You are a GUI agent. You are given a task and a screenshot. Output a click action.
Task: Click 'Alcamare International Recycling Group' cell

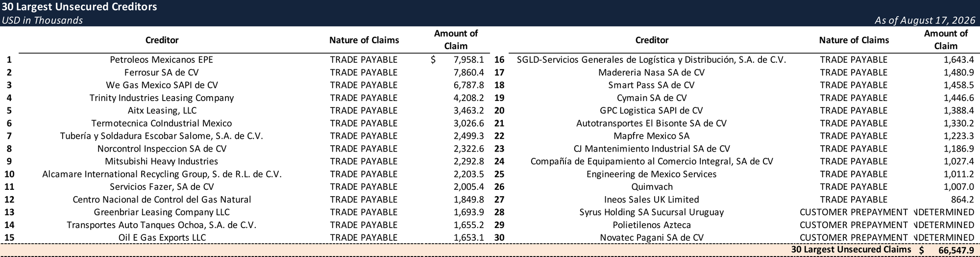(162, 175)
